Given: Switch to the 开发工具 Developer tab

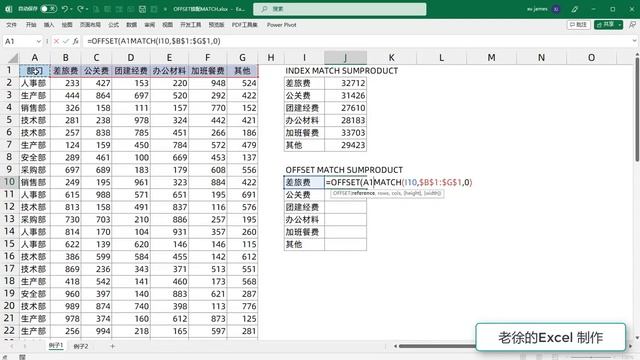Looking at the screenshot, I should point(191,25).
